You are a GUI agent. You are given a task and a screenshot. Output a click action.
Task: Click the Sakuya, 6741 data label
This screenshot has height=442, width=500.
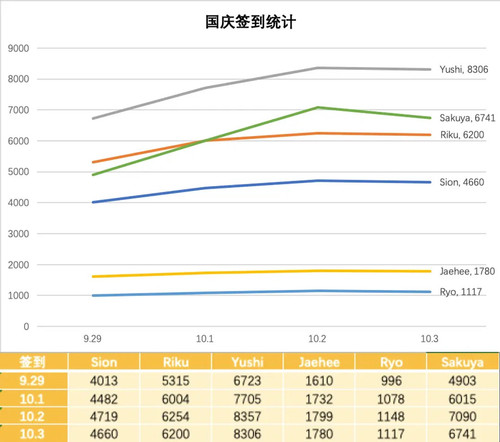(467, 118)
